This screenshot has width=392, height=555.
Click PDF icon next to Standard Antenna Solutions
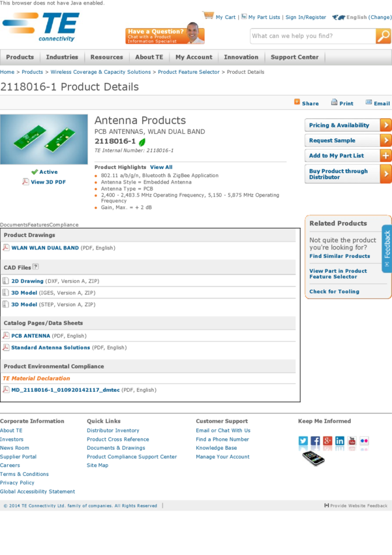(6, 347)
